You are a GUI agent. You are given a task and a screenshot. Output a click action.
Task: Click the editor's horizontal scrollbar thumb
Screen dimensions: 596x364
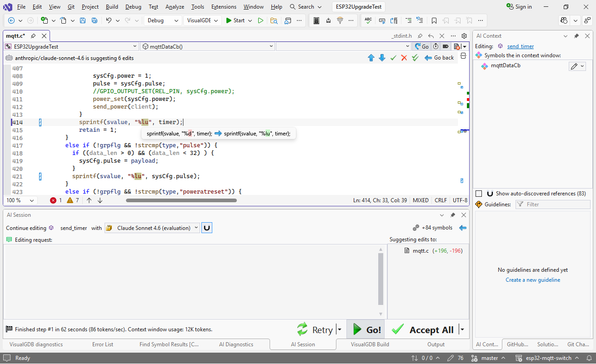[x=181, y=200]
